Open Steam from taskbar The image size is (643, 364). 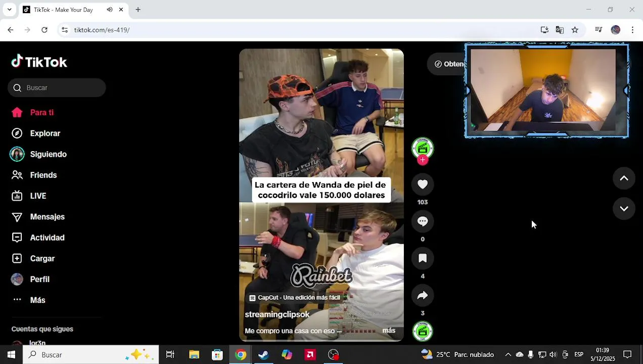coord(263,354)
